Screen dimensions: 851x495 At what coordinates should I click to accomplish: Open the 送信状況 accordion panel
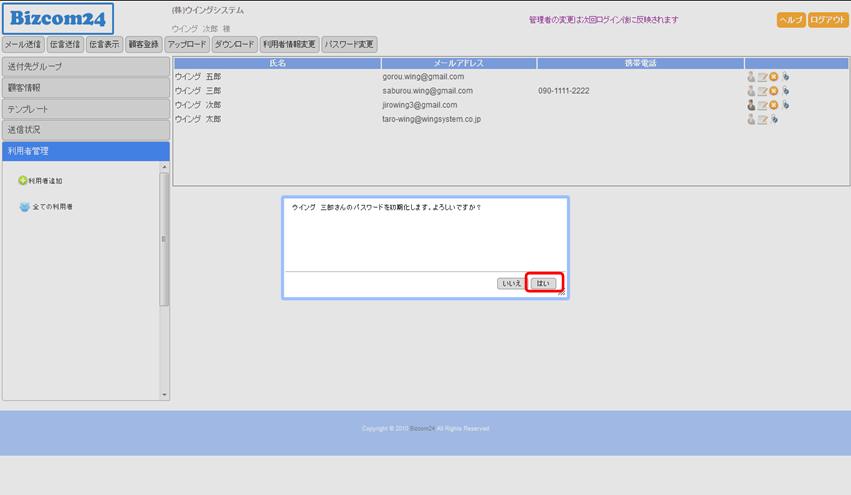pos(85,130)
